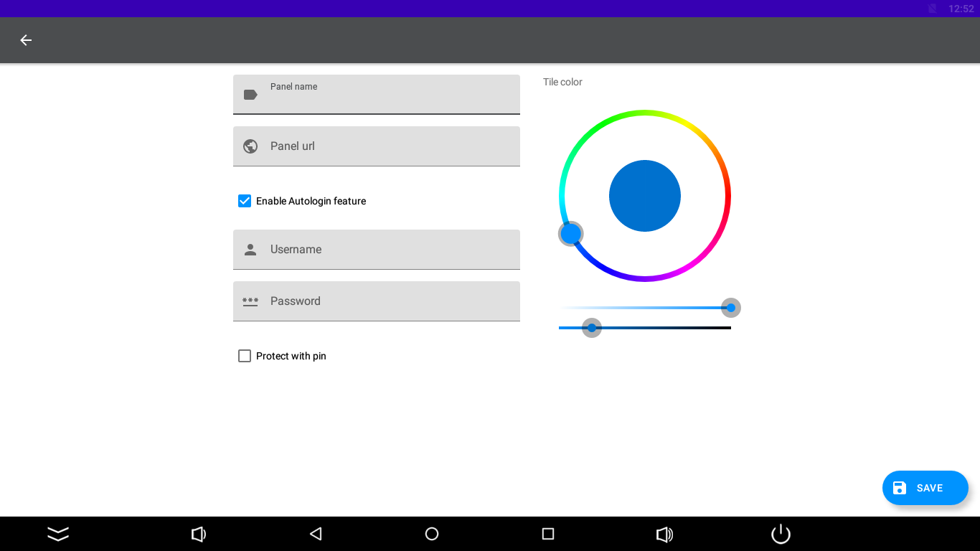
Task: Click the person icon beside Username
Action: pyautogui.click(x=250, y=250)
